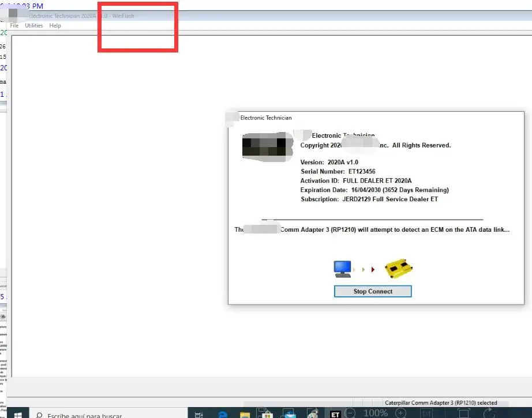Image resolution: width=532 pixels, height=418 pixels.
Task: Click the 'Electronic Technician' dialog title
Action: click(266, 118)
